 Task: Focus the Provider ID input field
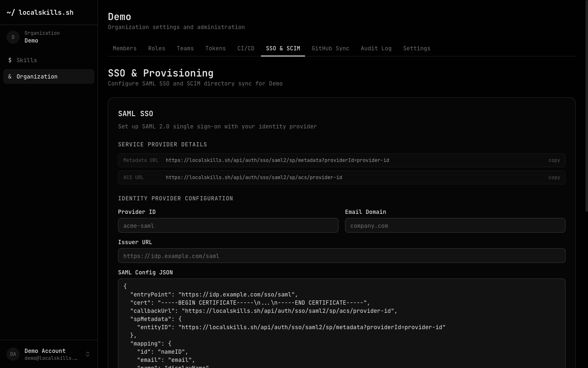tap(228, 225)
